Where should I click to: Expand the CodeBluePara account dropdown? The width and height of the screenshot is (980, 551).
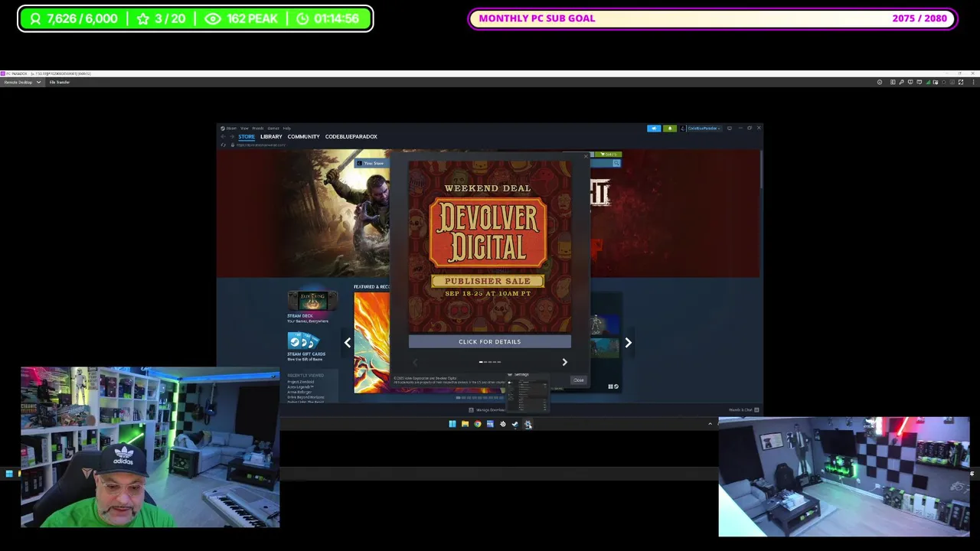pos(703,128)
